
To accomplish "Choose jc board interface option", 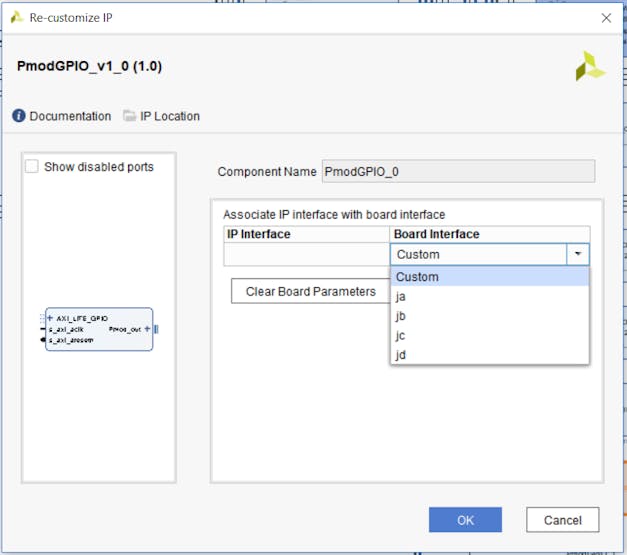I will 489,335.
